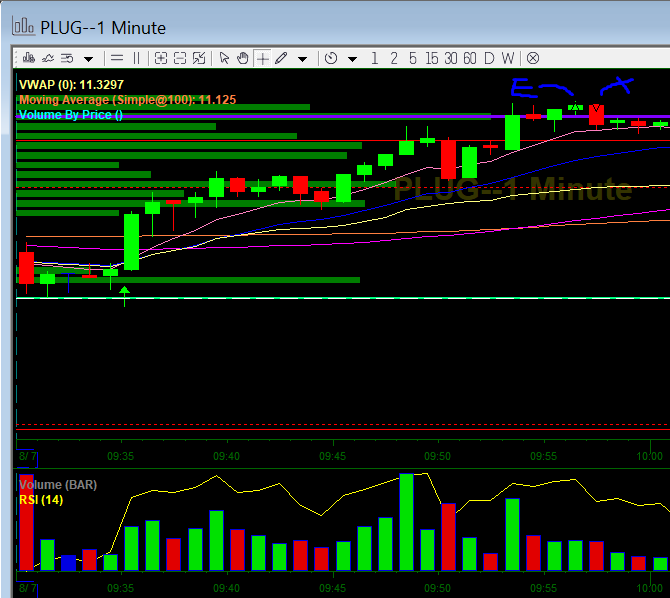Select the hand pan tool

pyautogui.click(x=243, y=58)
